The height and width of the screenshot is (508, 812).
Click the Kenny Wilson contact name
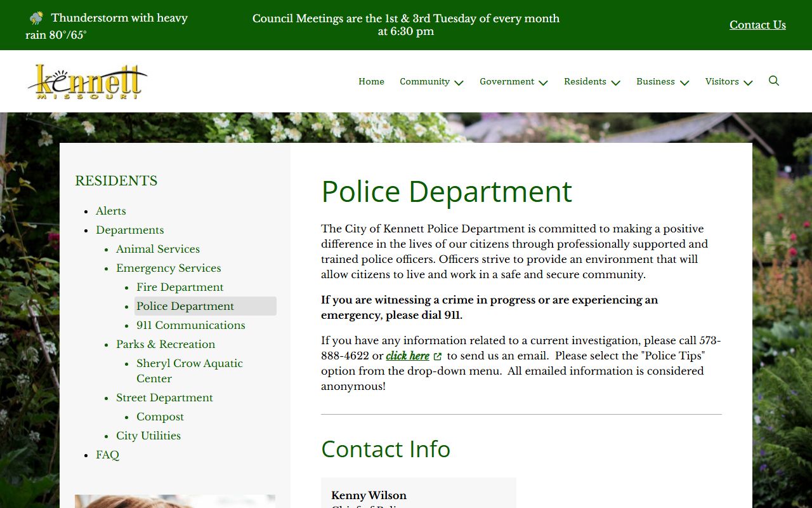(x=369, y=495)
